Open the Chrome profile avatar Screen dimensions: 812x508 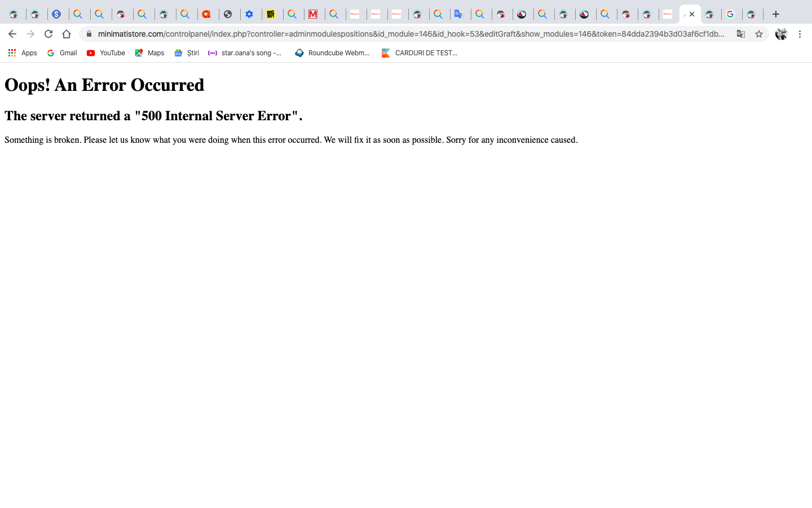coord(781,34)
